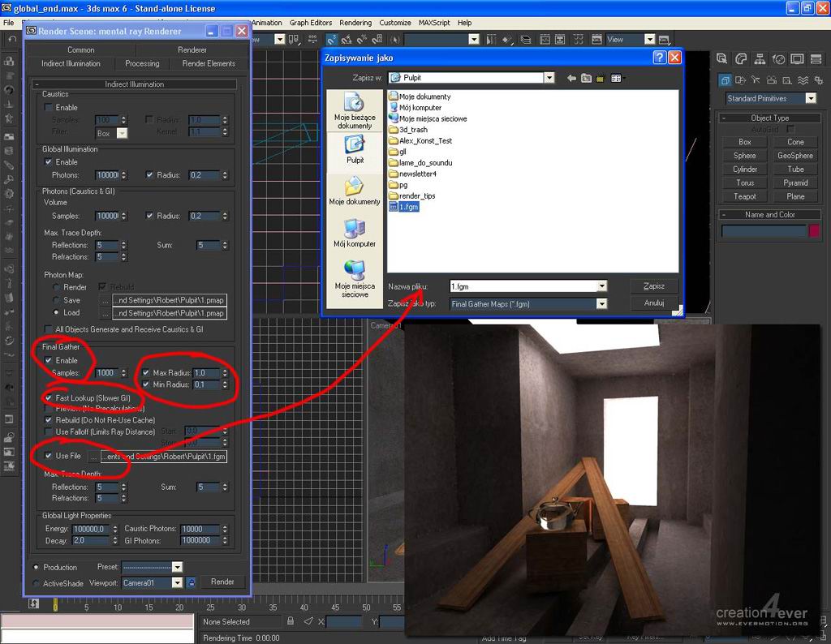
Task: Open the Modify command panel tab
Action: tap(741, 59)
